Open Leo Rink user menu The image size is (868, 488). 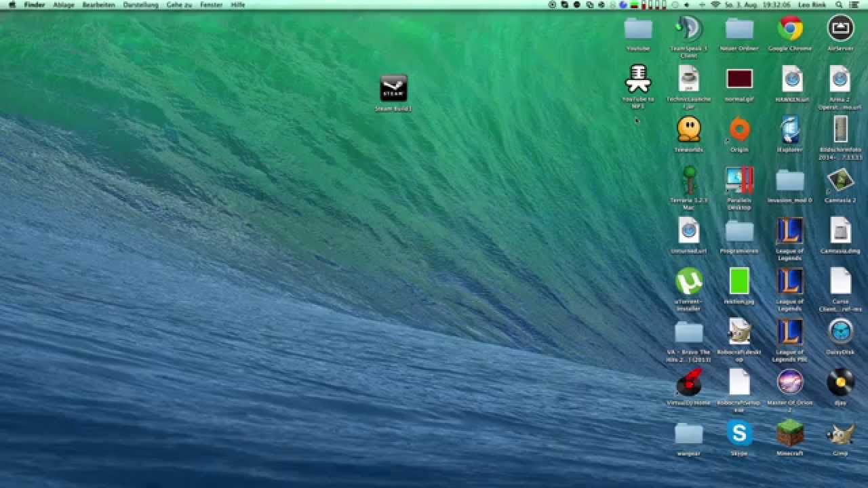[812, 5]
